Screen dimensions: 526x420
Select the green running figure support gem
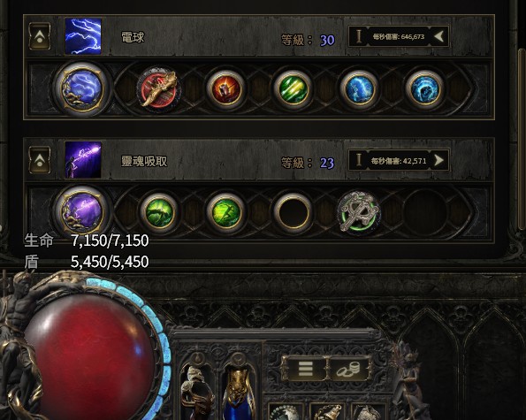tap(225, 212)
